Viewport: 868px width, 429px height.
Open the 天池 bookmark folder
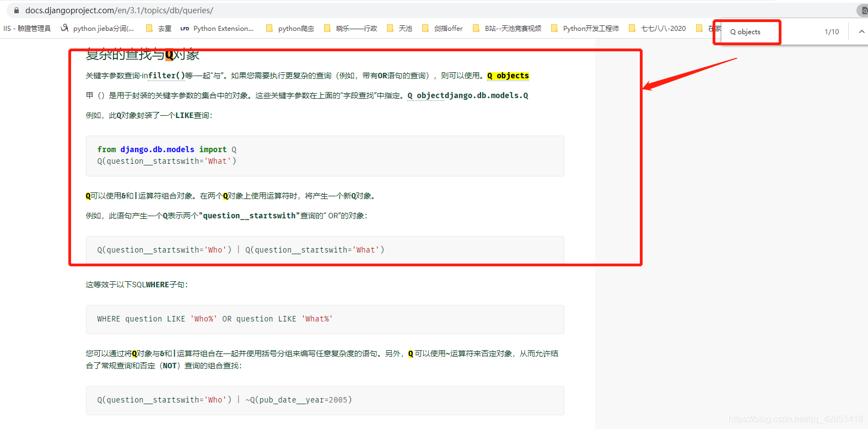click(400, 29)
